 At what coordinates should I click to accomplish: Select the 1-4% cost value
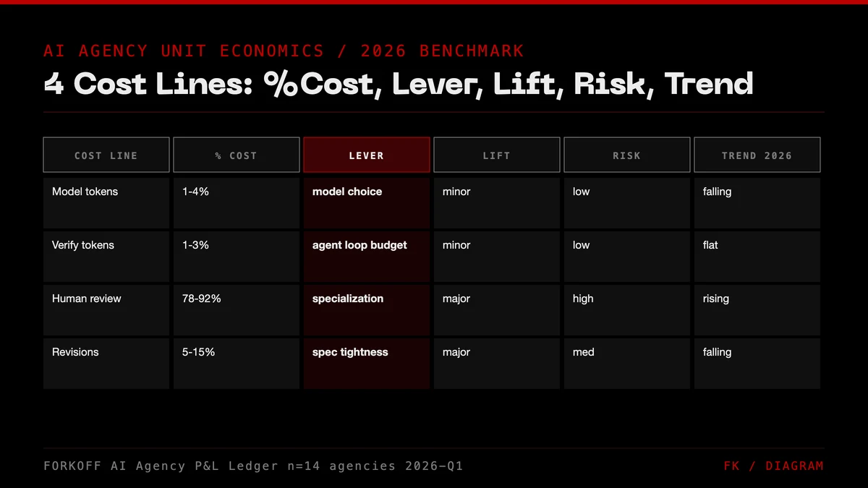point(237,203)
